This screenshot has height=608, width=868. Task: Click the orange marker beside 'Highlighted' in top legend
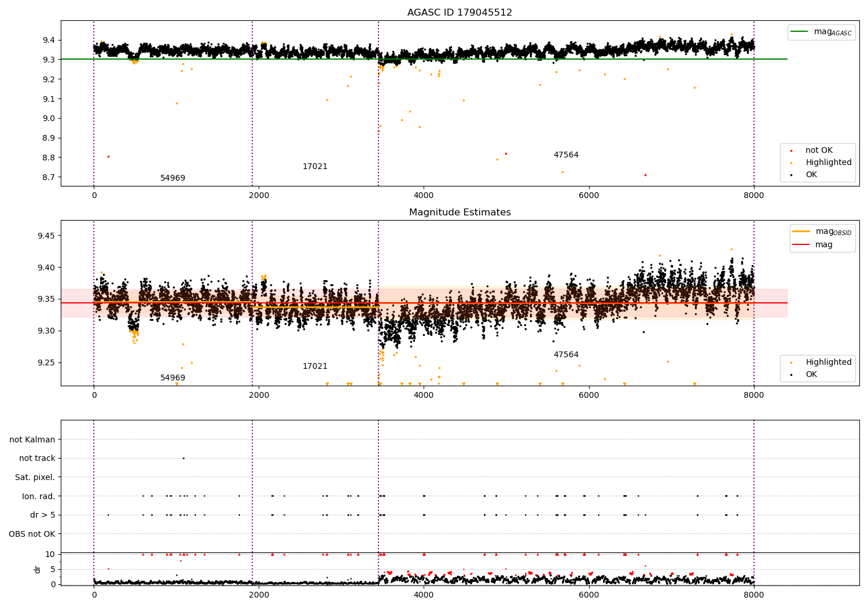(791, 163)
